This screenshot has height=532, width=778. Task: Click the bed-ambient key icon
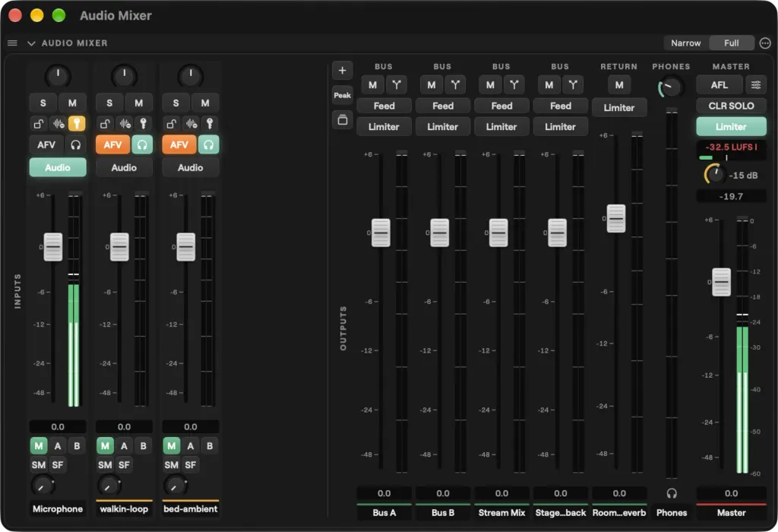(210, 124)
